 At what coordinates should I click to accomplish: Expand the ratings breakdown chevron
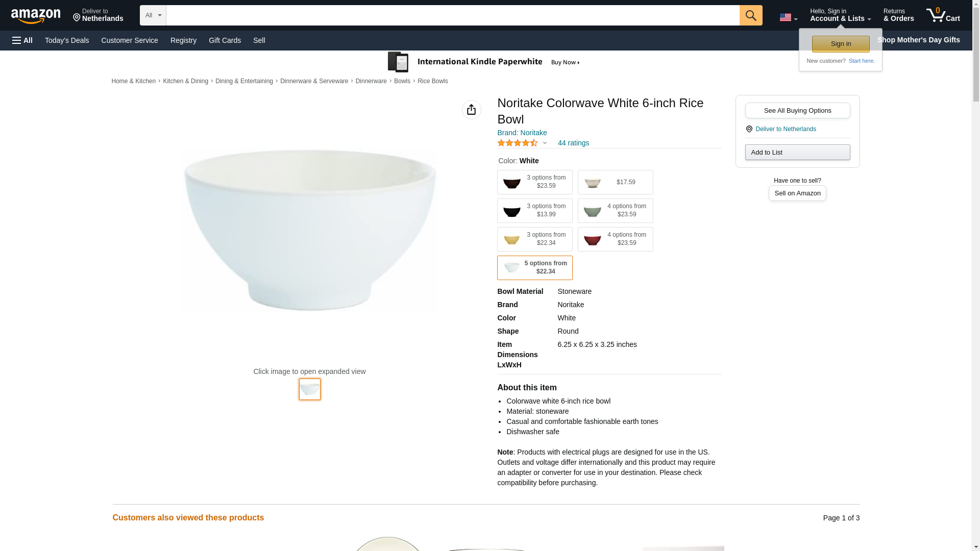pos(545,143)
